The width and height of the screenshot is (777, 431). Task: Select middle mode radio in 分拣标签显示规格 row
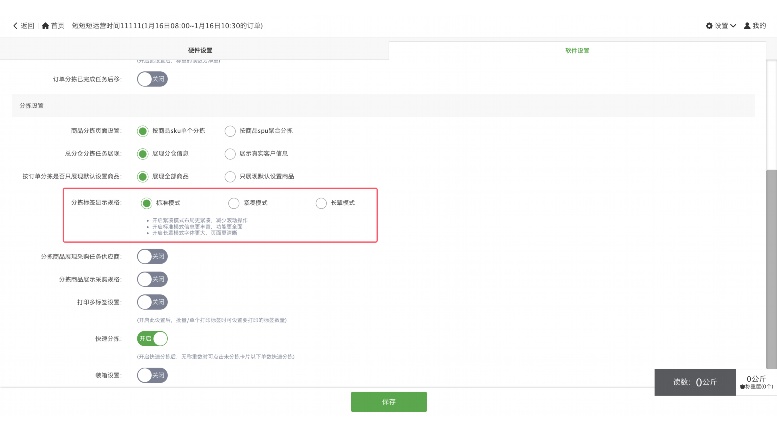click(233, 203)
